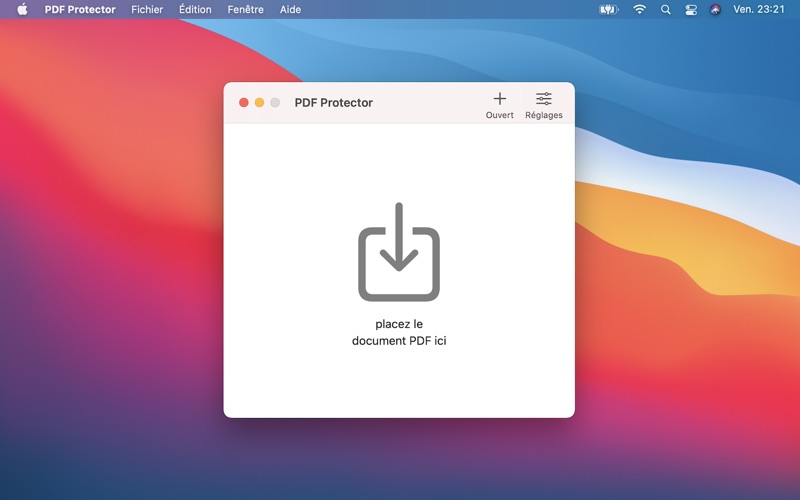Open the Réglages settings sliders icon
The height and width of the screenshot is (500, 800).
543,98
